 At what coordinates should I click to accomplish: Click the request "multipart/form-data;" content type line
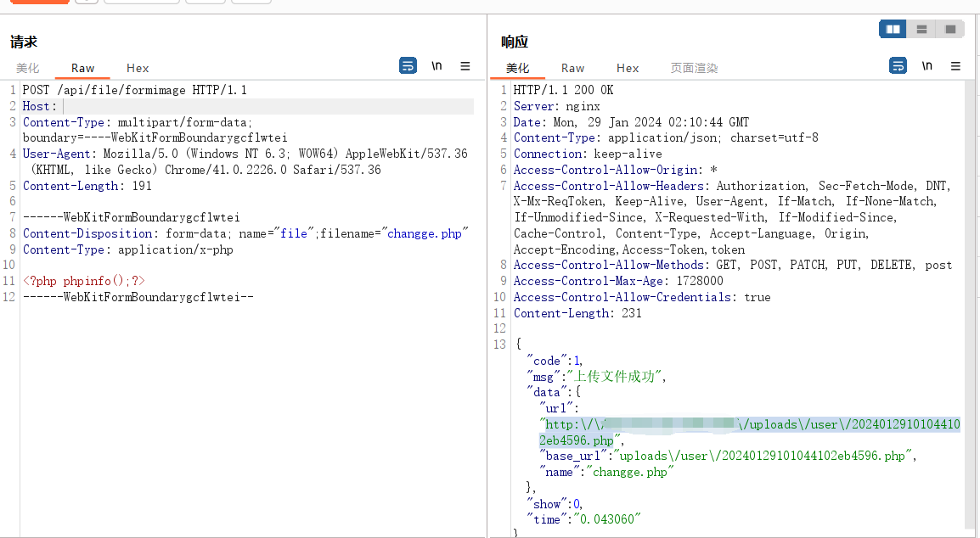138,122
